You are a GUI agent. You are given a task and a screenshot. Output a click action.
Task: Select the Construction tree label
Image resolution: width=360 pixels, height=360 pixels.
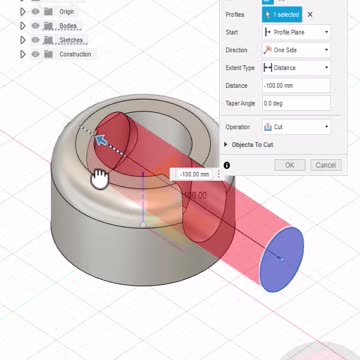(75, 54)
